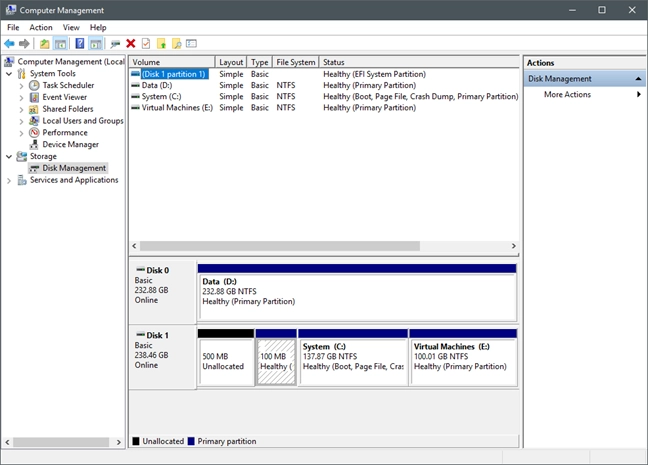Expand the Shared Folders node
The width and height of the screenshot is (648, 465).
[x=21, y=110]
